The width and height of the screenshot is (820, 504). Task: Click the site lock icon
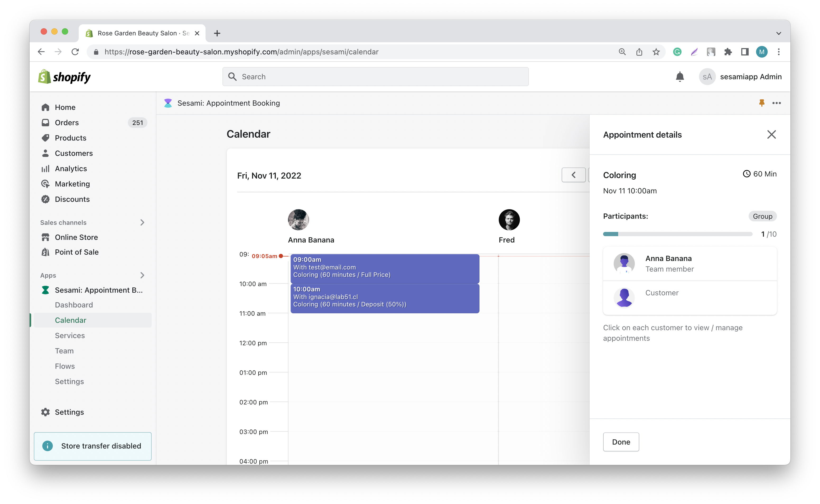coord(96,52)
